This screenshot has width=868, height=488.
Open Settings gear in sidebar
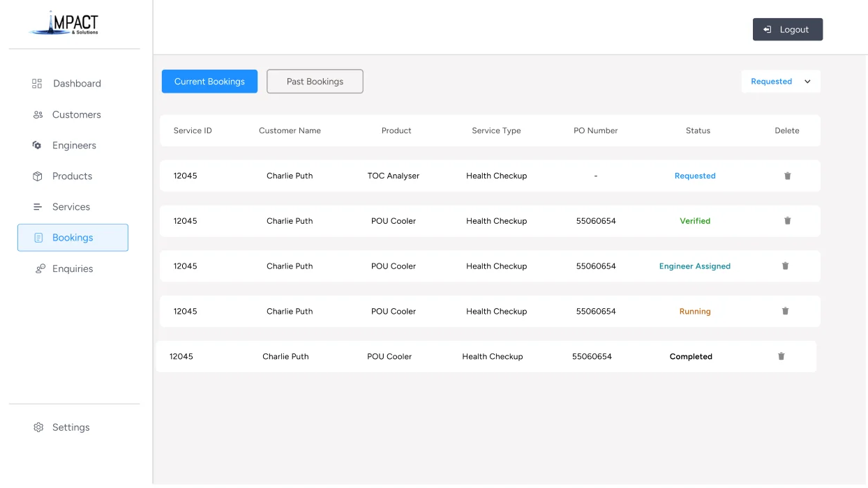point(38,427)
